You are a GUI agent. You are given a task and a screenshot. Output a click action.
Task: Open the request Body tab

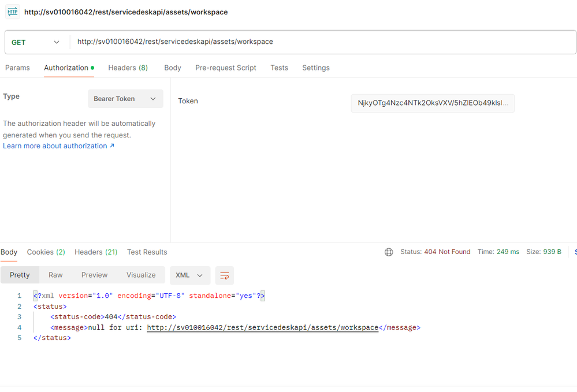tap(173, 68)
